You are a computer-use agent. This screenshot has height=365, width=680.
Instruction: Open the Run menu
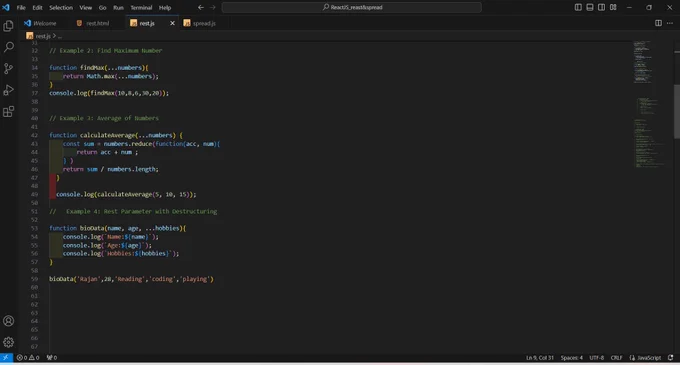tap(118, 7)
